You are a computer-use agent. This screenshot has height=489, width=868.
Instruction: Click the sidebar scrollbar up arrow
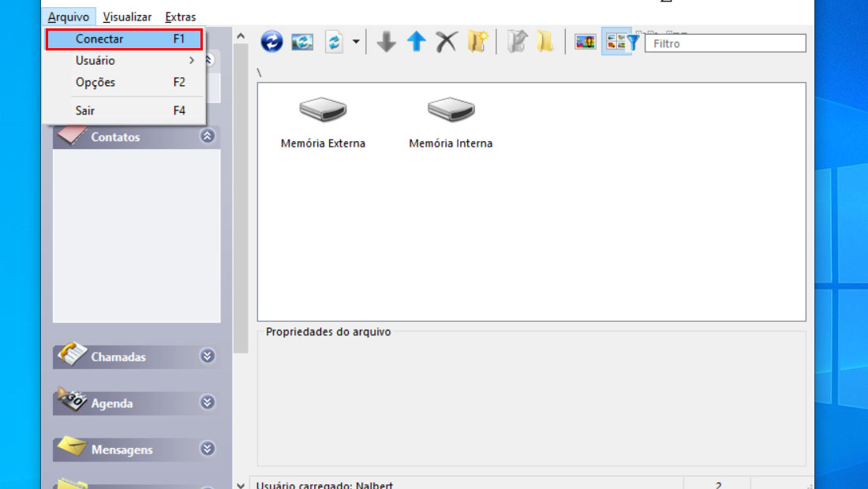(x=240, y=36)
